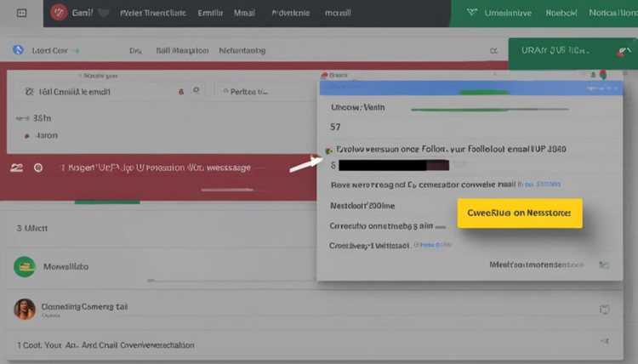Click the Evolou verisuon once Follon line
This screenshot has height=364, width=638.
pos(451,150)
